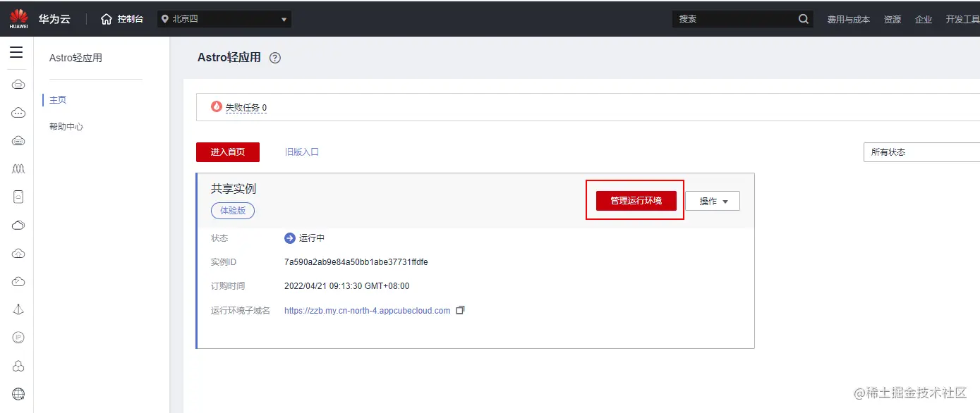Open the globe sidebar service icon
This screenshot has width=980, height=413.
(18, 394)
